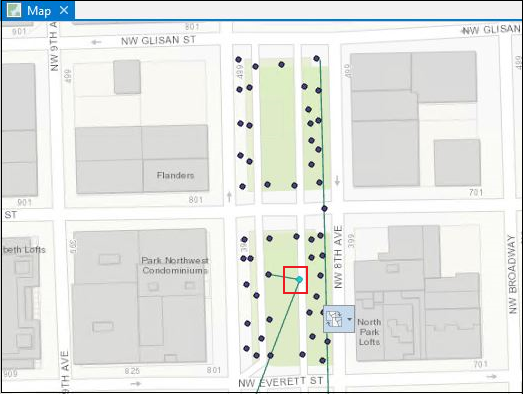Image resolution: width=523 pixels, height=394 pixels.
Task: Click the topmost point where the green line starts
Action: [x=316, y=58]
